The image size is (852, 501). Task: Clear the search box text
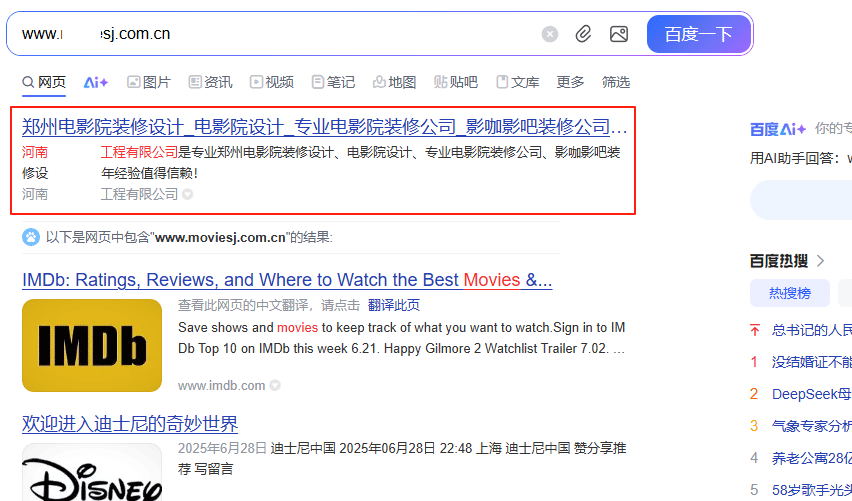point(550,34)
